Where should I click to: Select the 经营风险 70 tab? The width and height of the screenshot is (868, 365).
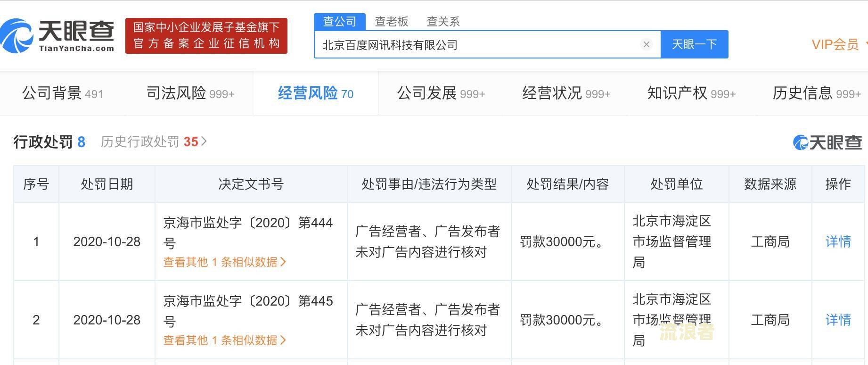[x=316, y=93]
